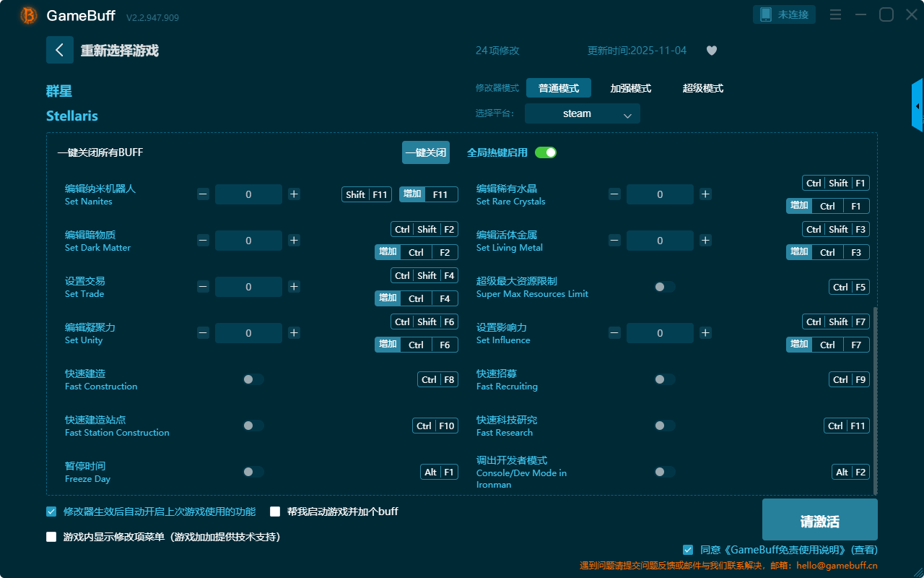Image resolution: width=924 pixels, height=578 pixels.
Task: Open the hamburger menu in title bar
Action: 835,14
